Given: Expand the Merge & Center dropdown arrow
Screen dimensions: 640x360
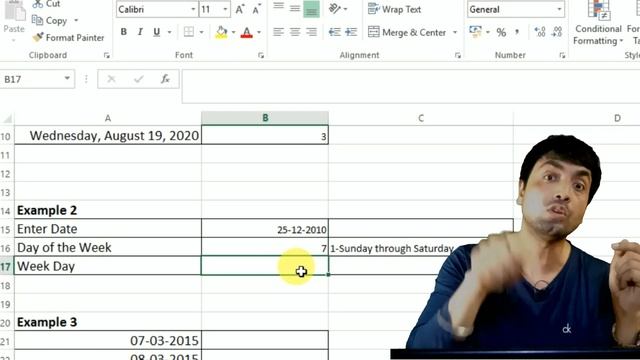Looking at the screenshot, I should tap(455, 32).
